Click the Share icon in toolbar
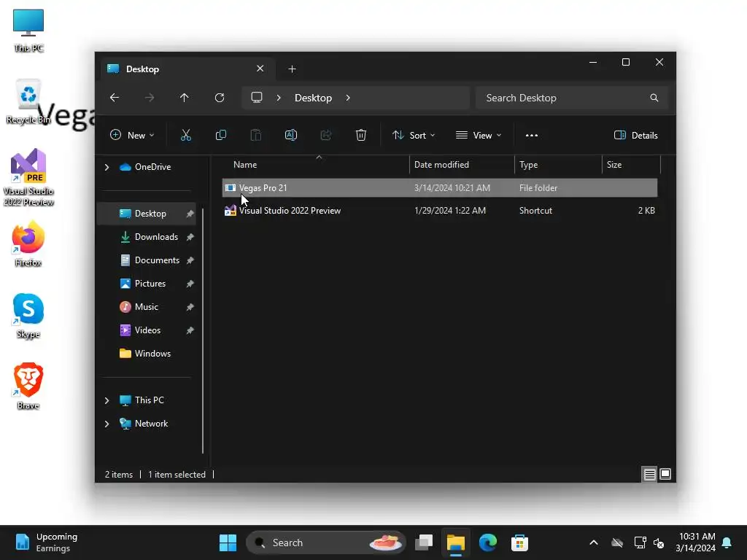Image resolution: width=747 pixels, height=560 pixels. (x=326, y=135)
